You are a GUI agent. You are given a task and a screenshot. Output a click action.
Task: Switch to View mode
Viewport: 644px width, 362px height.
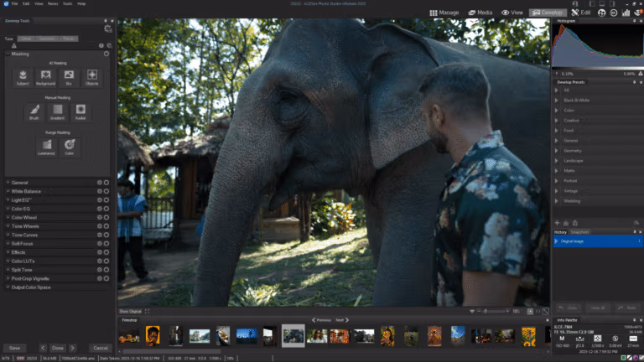512,13
